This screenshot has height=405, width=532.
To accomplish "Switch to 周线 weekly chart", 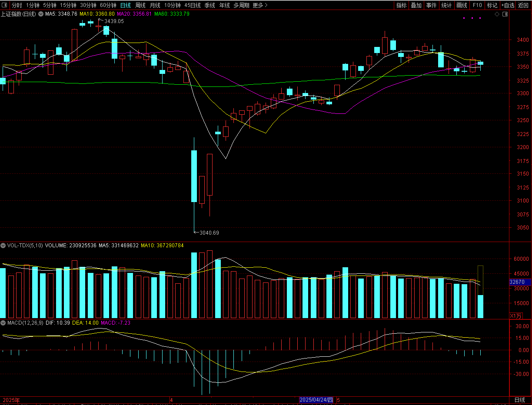I will click(x=140, y=5).
